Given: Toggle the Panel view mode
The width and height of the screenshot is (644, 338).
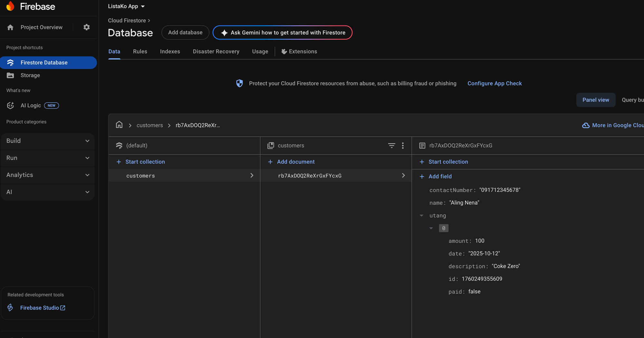Looking at the screenshot, I should coord(595,100).
